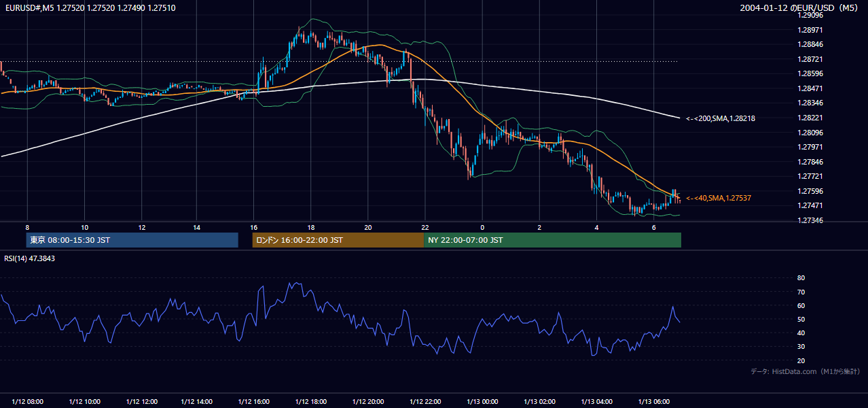
Task: Click price level 1.29096 on the axis
Action: coord(810,15)
